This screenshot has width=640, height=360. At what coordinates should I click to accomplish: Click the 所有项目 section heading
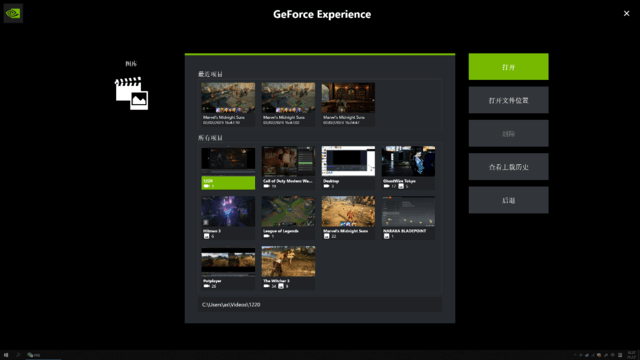(211, 138)
